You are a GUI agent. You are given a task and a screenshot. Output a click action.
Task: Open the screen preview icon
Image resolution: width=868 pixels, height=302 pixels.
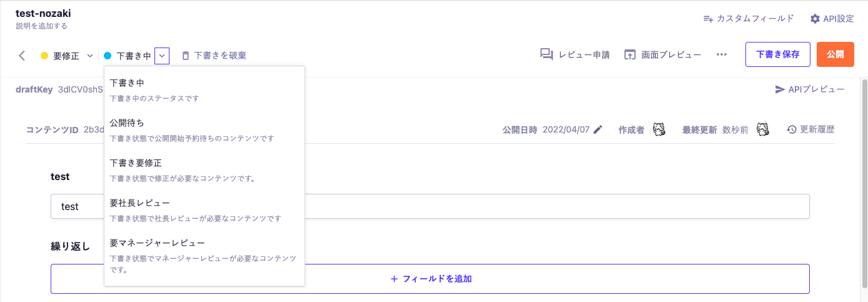630,54
